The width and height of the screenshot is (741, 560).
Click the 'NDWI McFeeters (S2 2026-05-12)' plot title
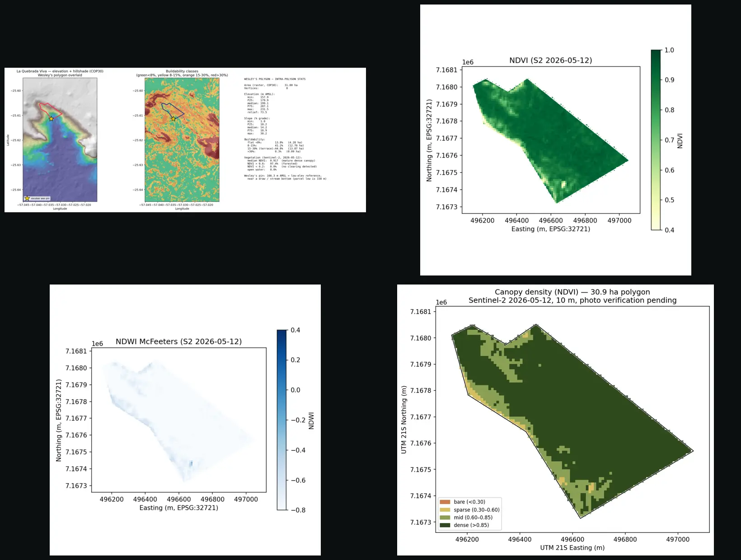178,342
